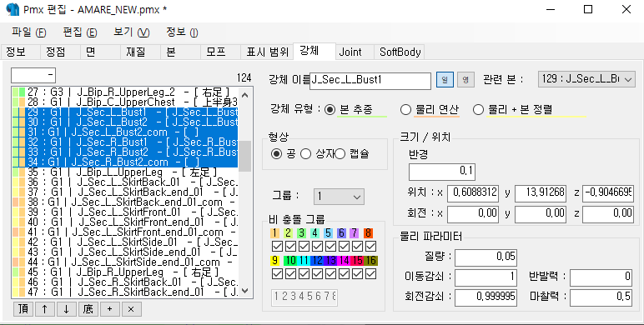The width and height of the screenshot is (644, 325).
Task: Toggle non-collision checkbox for group 9
Action: (x=278, y=274)
